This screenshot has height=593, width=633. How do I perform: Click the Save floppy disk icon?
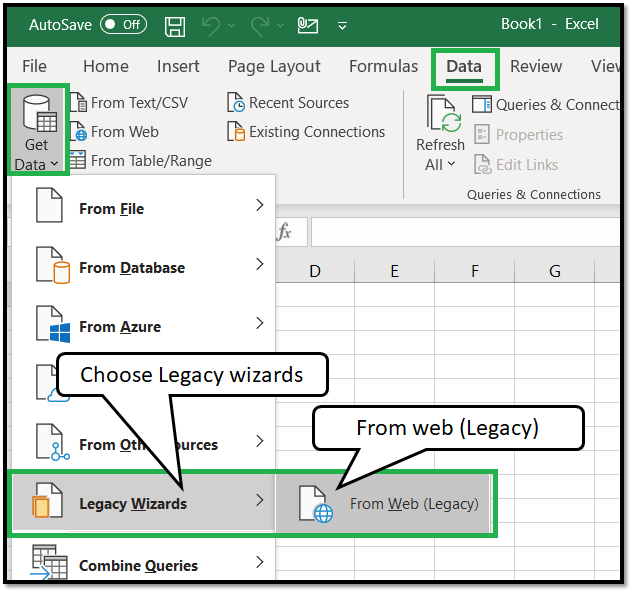click(175, 27)
